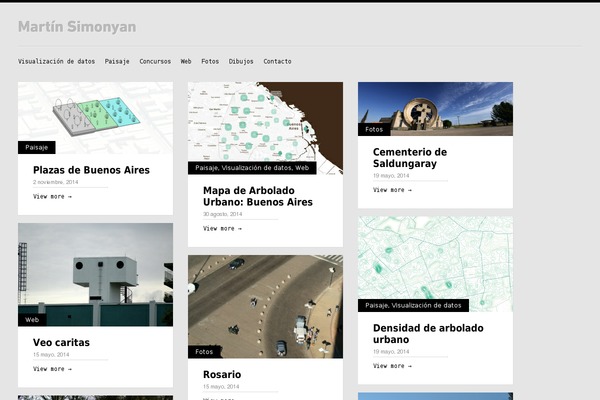Open the Veo caritas building photo thumbnail
The image size is (600, 400).
pyautogui.click(x=95, y=274)
